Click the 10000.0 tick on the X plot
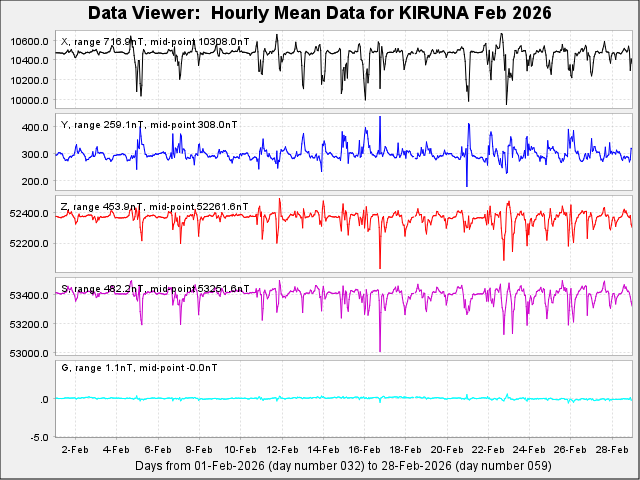 30,100
